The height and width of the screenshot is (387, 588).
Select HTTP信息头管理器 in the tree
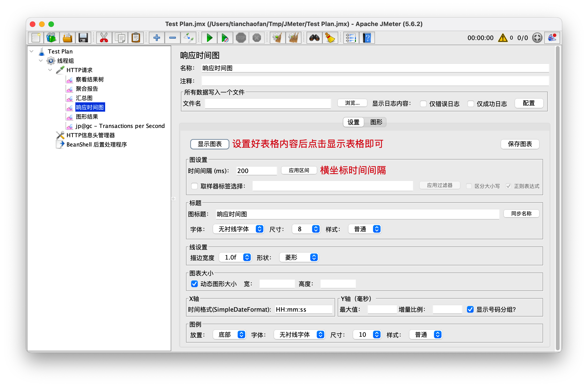click(90, 135)
